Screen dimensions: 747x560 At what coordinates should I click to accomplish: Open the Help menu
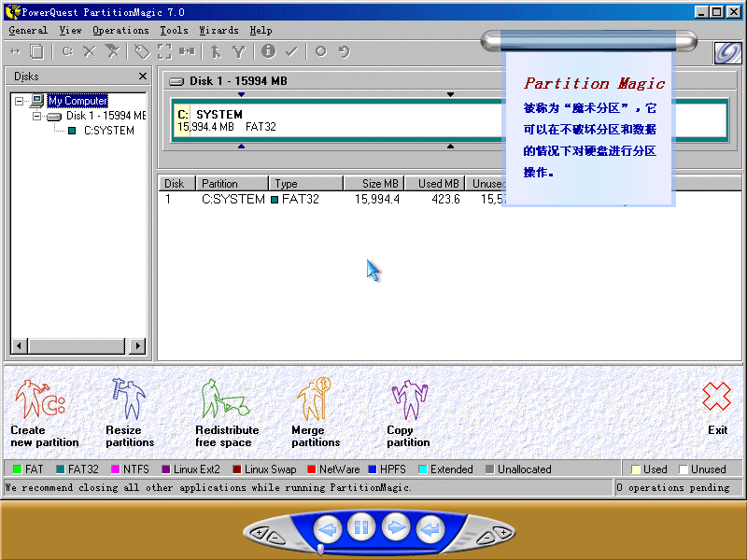pos(261,31)
